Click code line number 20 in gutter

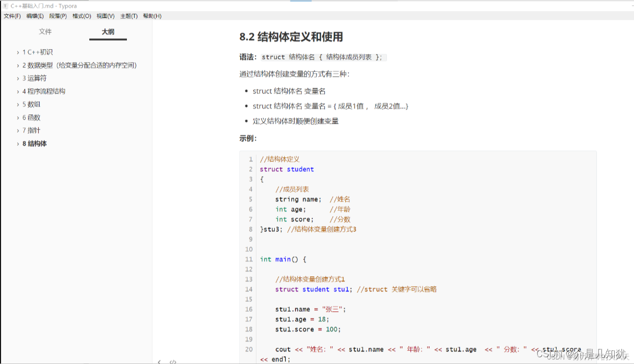tap(249, 349)
